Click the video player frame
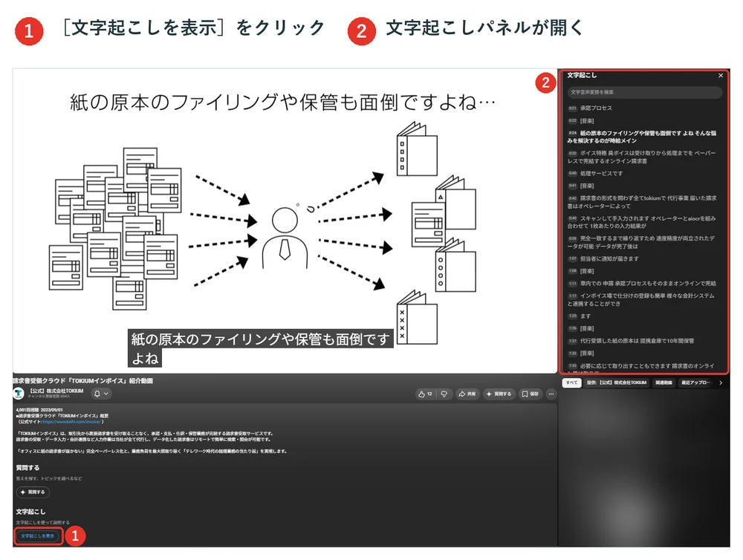Image resolution: width=743 pixels, height=560 pixels. [x=285, y=221]
